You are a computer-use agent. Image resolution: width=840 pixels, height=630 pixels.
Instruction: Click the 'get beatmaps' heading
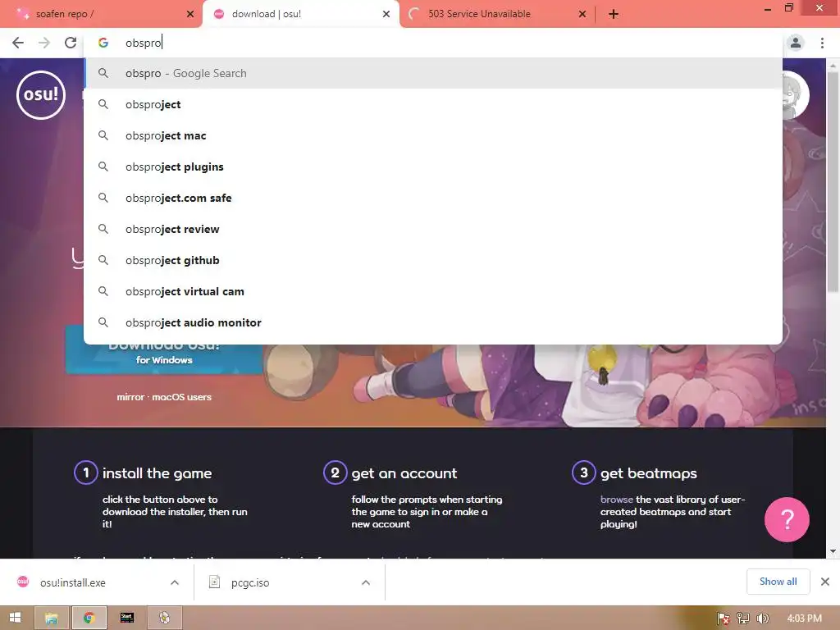tap(648, 473)
